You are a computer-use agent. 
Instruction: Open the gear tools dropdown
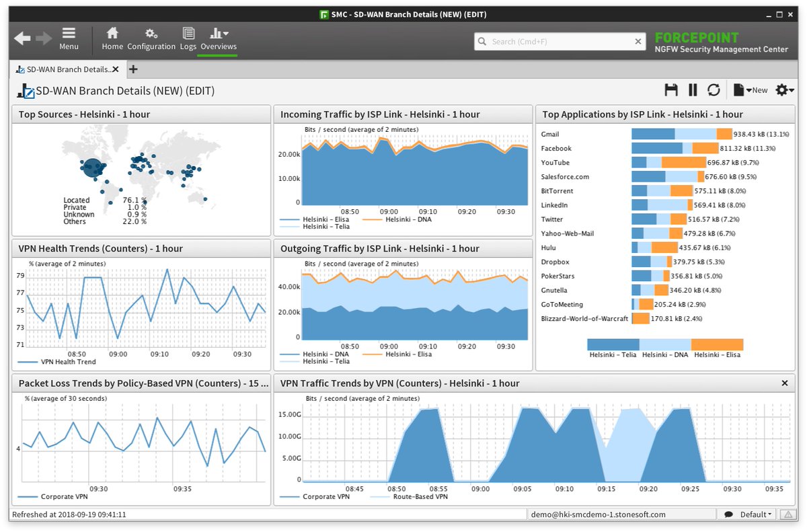[785, 90]
